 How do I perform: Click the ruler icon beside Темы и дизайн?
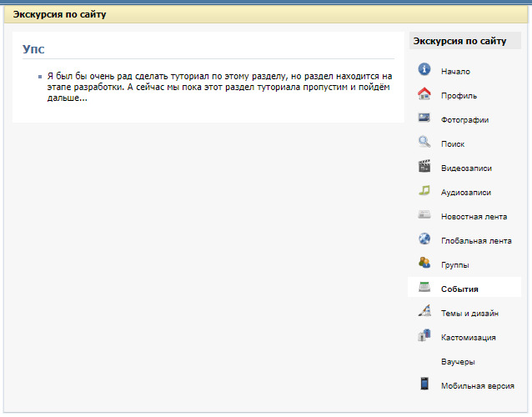point(424,313)
